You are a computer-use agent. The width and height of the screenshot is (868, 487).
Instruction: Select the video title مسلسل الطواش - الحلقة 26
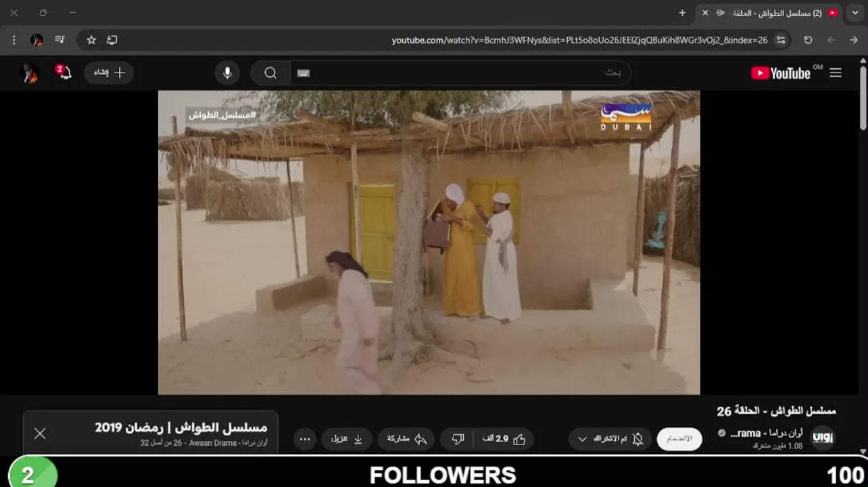click(x=776, y=411)
